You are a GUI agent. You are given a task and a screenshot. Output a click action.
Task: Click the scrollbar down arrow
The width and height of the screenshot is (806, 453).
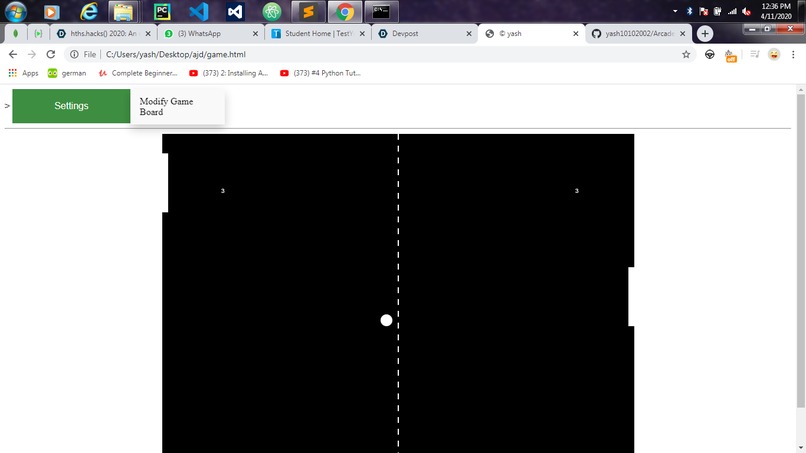coord(800,448)
